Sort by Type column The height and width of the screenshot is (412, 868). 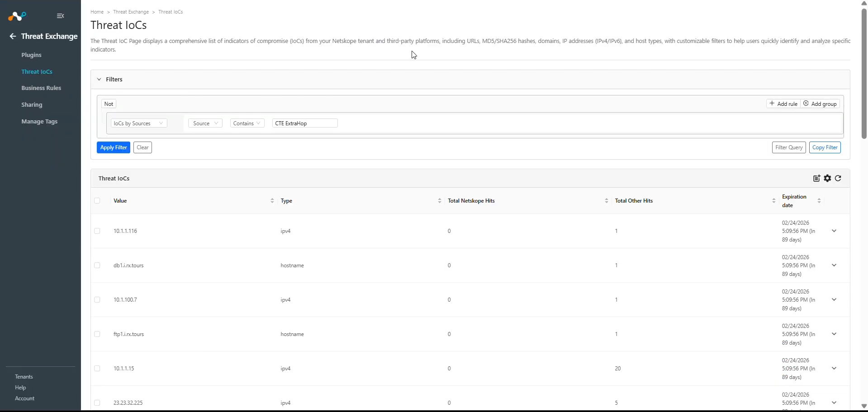(x=440, y=201)
